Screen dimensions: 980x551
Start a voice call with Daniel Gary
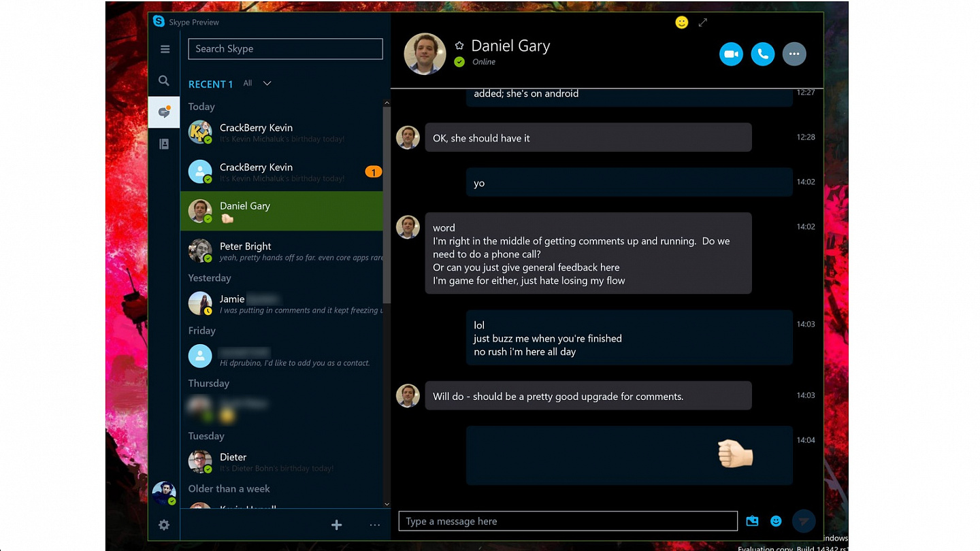(x=763, y=54)
